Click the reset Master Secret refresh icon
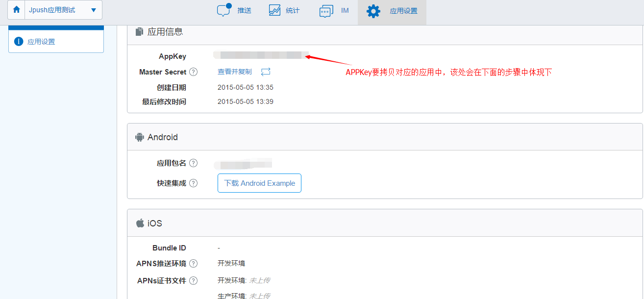The image size is (644, 299). 266,72
